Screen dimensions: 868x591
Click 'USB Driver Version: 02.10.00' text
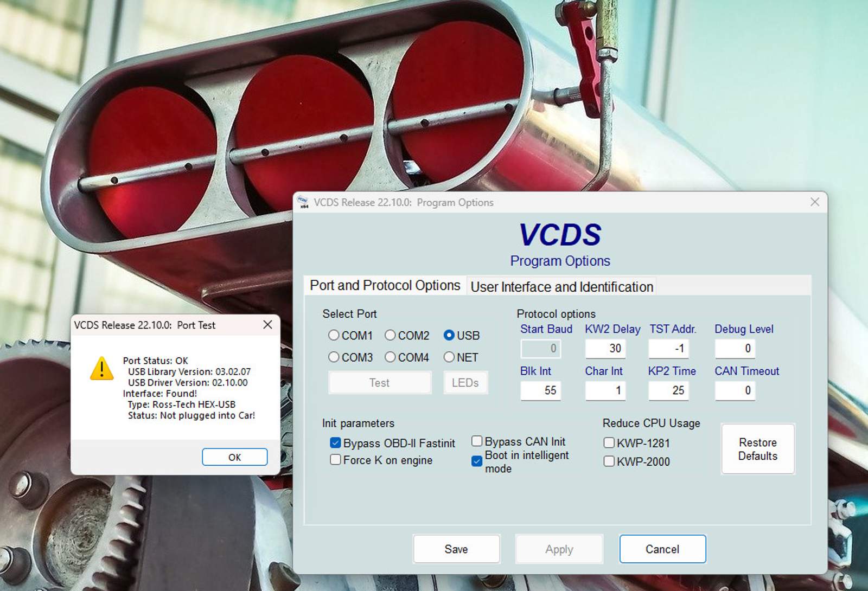click(188, 382)
